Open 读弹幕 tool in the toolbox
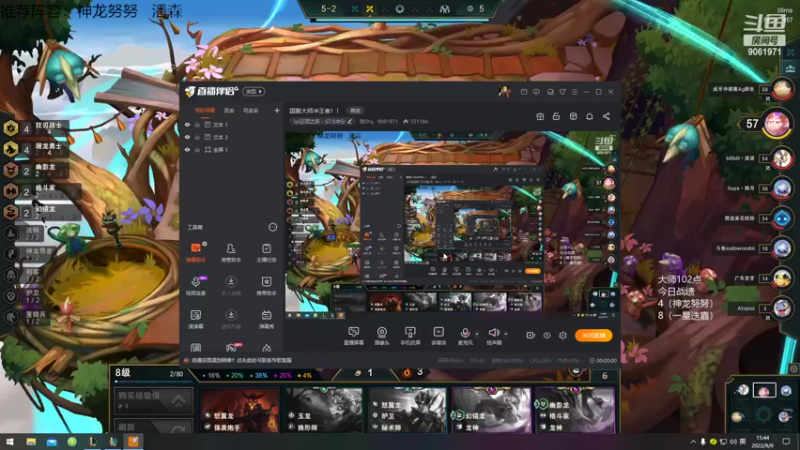The width and height of the screenshot is (800, 450). tap(195, 319)
